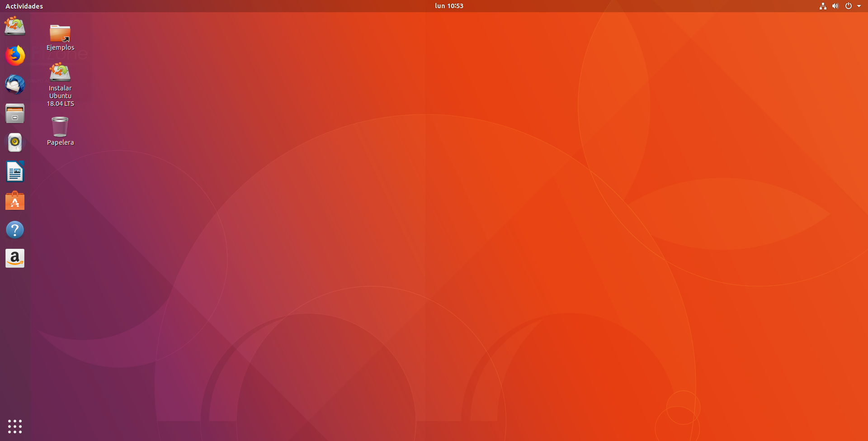Expand the system menu arrow

click(x=859, y=6)
